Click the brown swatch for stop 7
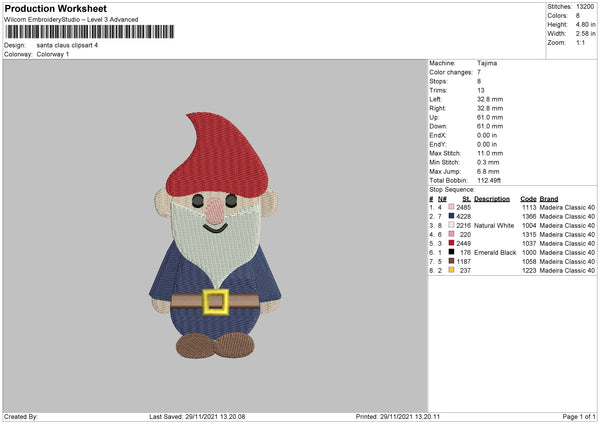Screen dimensions: 600x424 (x=452, y=262)
